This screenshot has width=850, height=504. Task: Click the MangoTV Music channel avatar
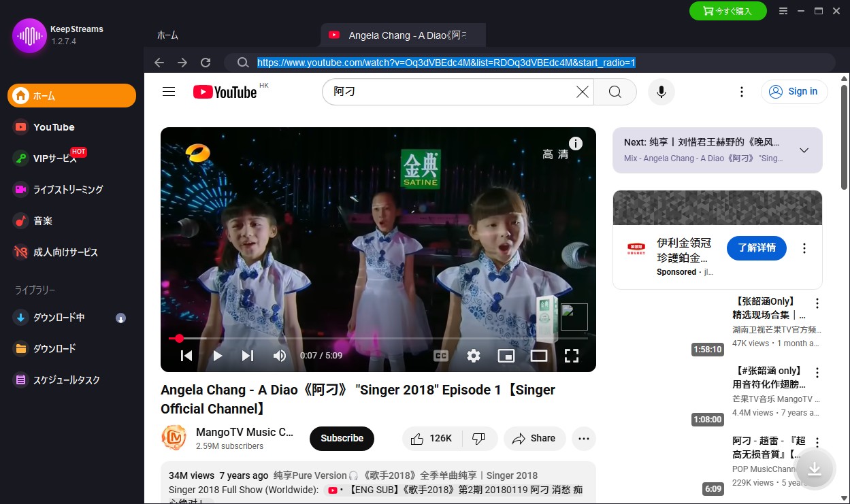point(174,438)
